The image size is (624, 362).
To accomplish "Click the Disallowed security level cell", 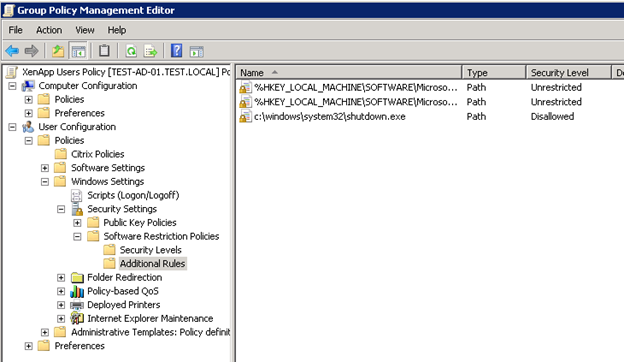I will [x=552, y=117].
